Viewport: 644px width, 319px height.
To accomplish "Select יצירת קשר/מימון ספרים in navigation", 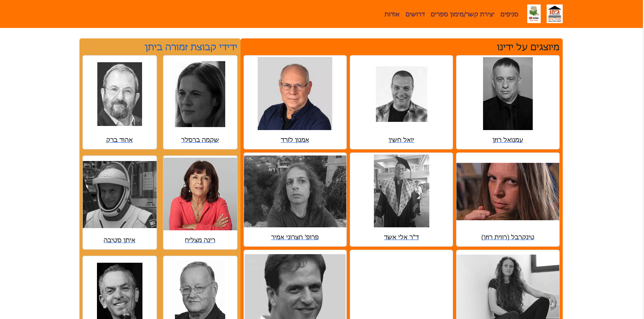I will [462, 14].
